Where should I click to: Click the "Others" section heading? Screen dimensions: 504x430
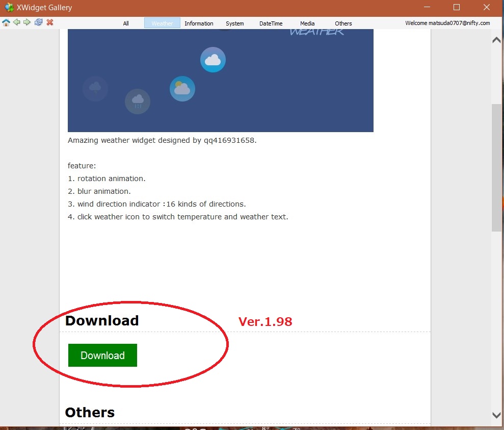90,412
